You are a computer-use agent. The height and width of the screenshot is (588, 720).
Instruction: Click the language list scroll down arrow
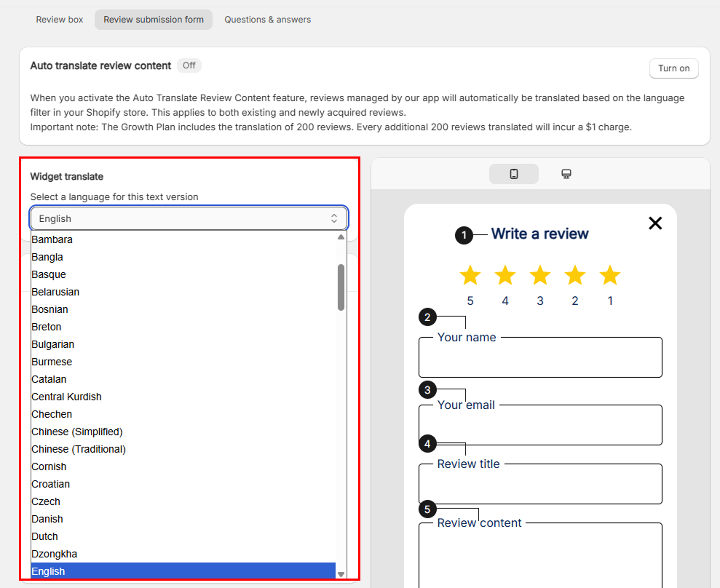341,573
